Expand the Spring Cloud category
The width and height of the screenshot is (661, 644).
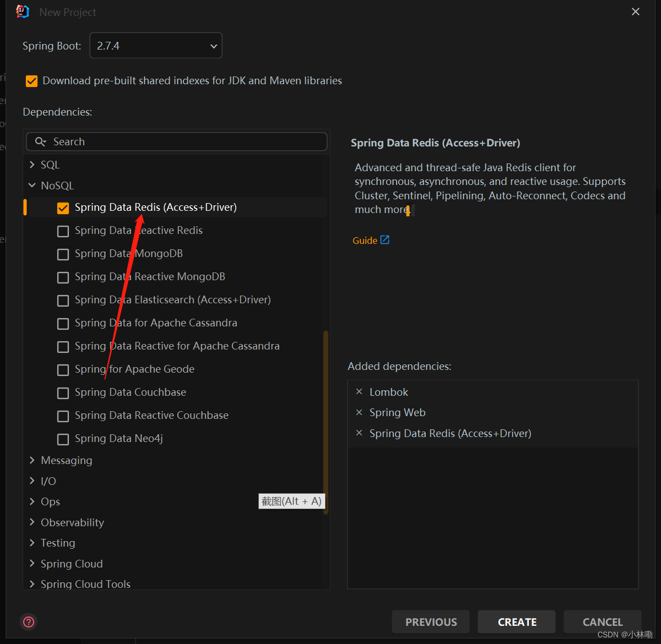32,564
